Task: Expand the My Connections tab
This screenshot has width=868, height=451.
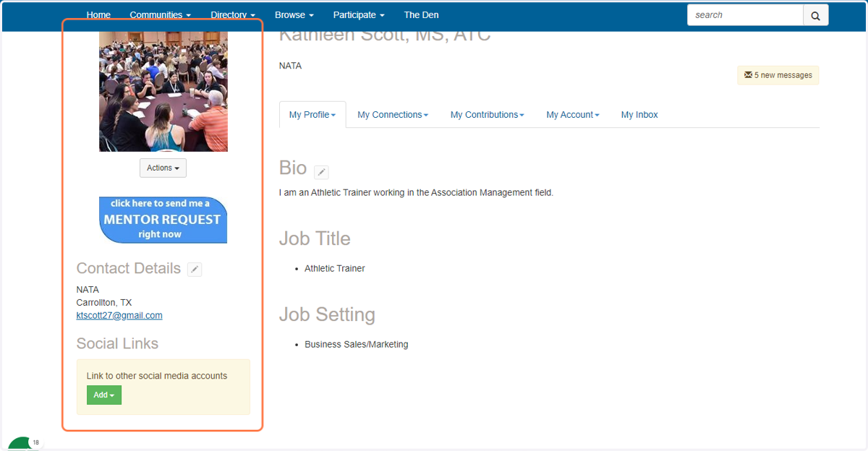Action: (393, 115)
